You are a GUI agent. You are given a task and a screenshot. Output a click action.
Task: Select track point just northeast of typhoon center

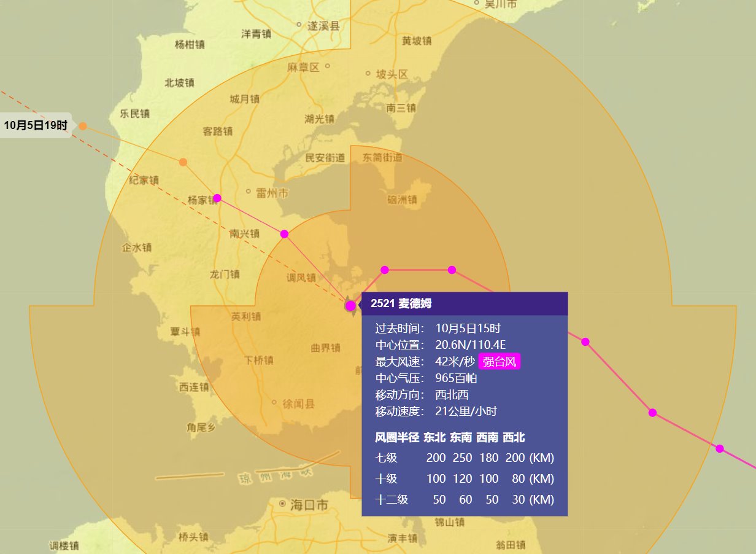[385, 270]
